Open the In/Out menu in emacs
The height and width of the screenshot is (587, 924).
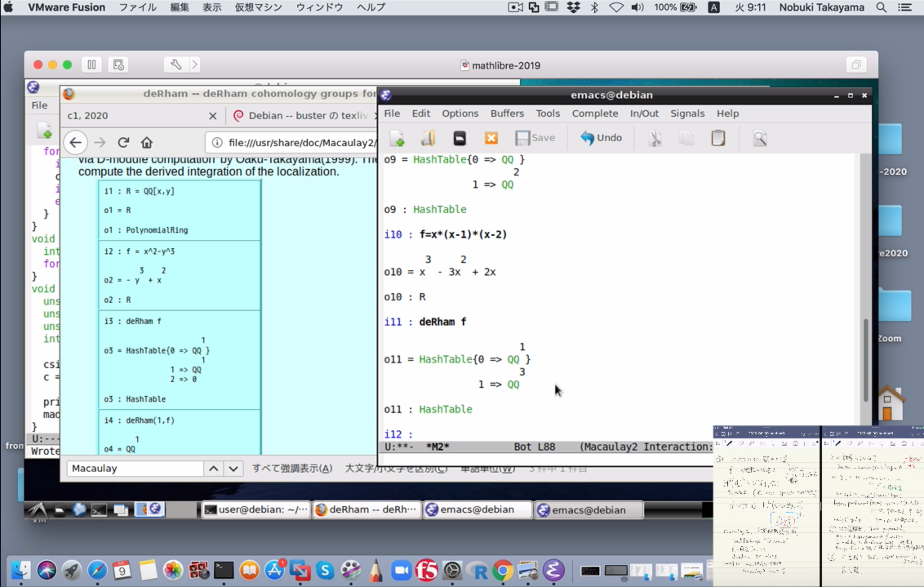point(644,113)
